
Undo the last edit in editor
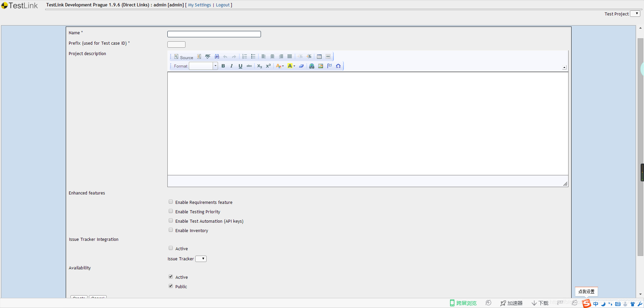tap(225, 56)
